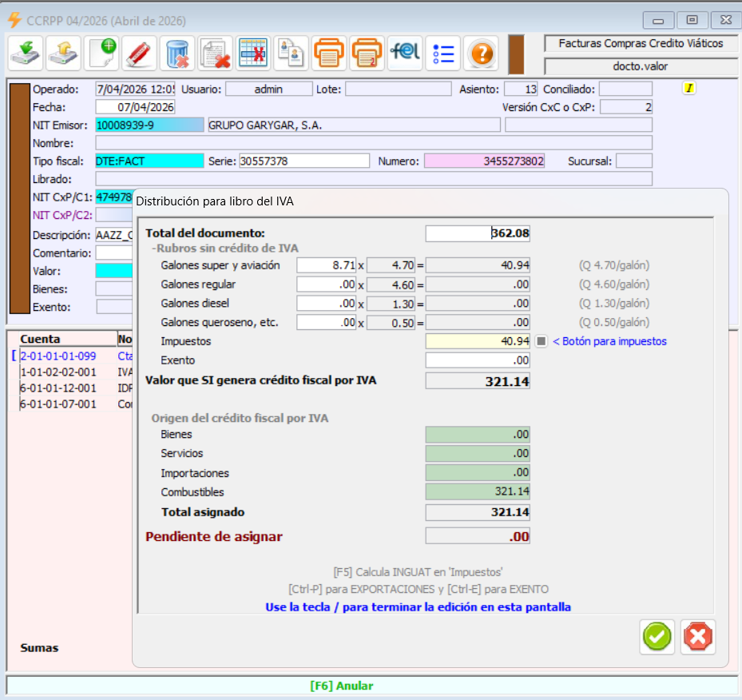Click the yellow 'I' info indicator
The height and width of the screenshot is (700, 742).
688,89
